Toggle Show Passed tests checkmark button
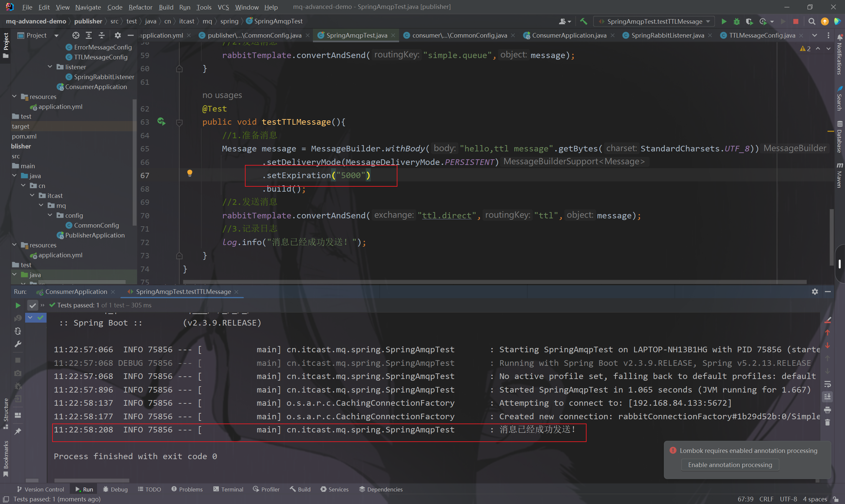Viewport: 845px width, 504px height. click(32, 305)
